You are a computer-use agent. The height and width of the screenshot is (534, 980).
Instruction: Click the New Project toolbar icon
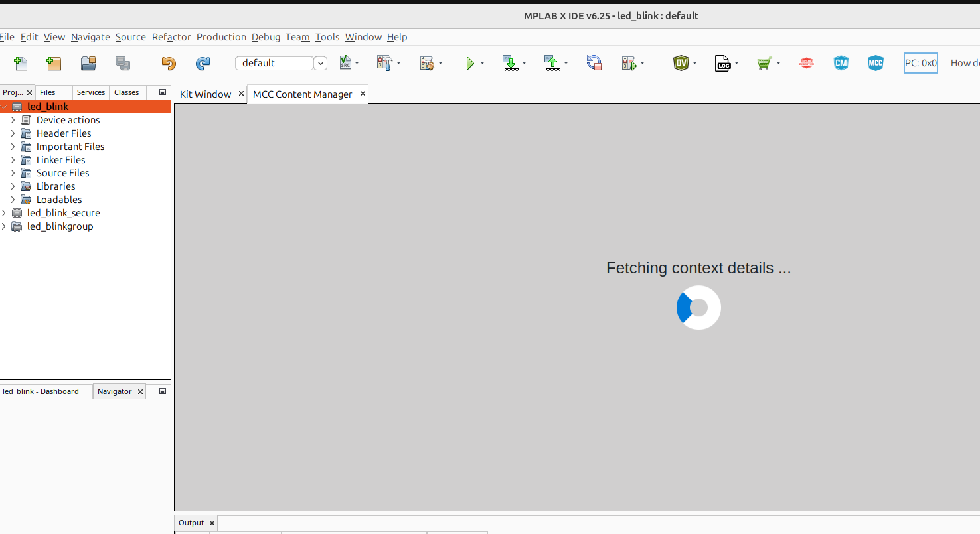(x=54, y=63)
